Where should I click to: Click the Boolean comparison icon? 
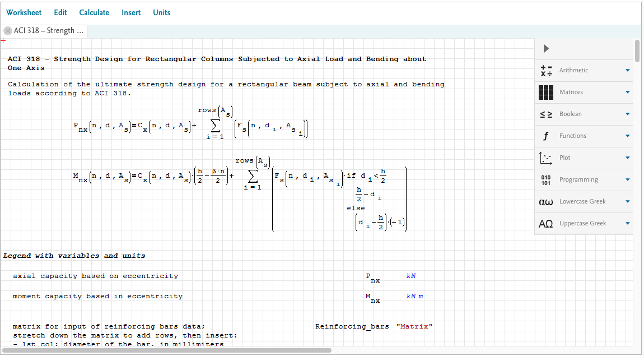tap(546, 114)
